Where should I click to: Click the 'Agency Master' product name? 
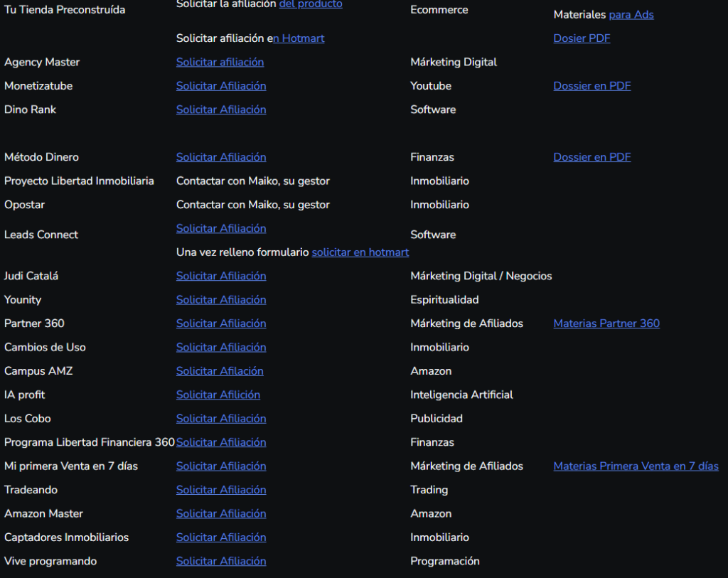point(42,63)
